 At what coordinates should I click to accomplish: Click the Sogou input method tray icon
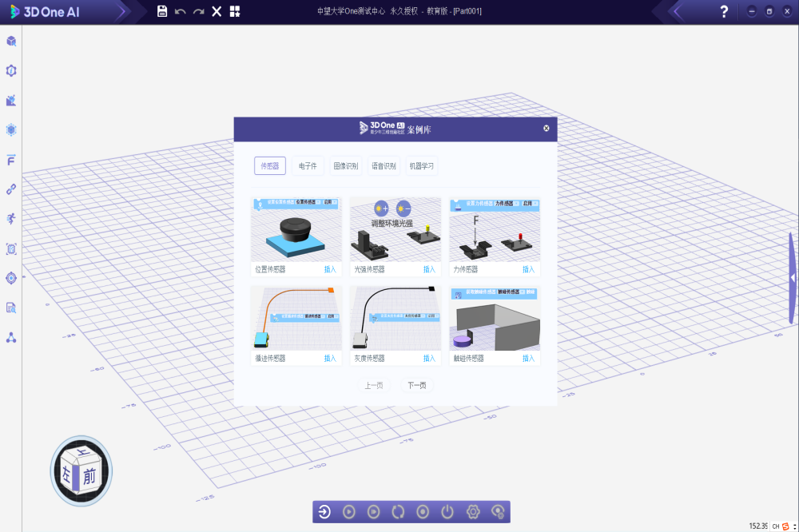coord(785,526)
